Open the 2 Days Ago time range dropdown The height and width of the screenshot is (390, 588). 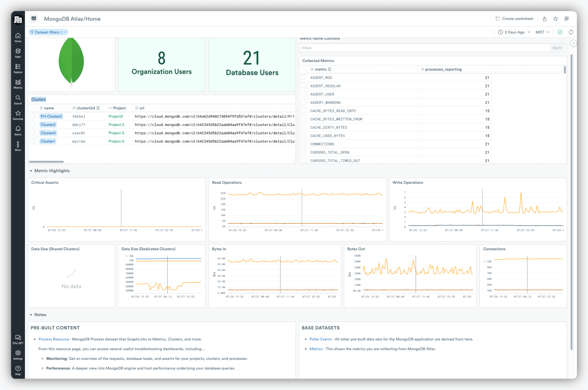514,32
